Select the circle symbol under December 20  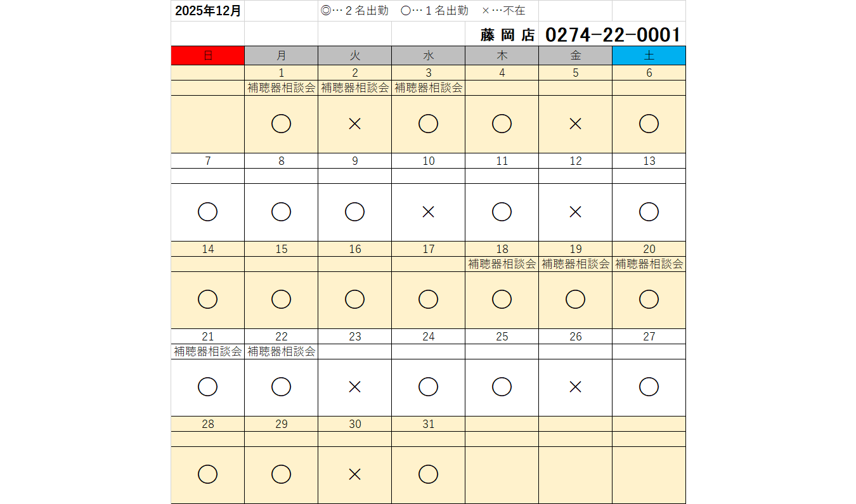coord(649,299)
